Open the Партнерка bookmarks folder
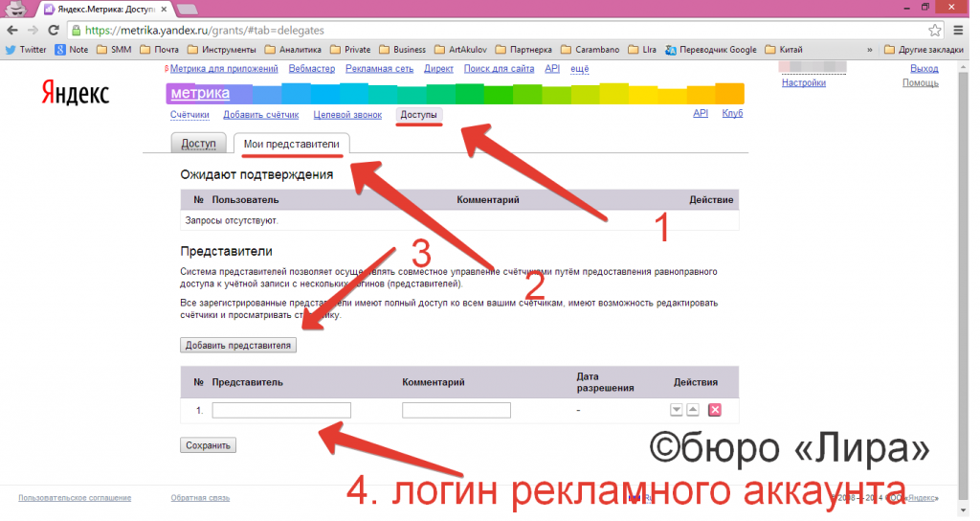Image resolution: width=980 pixels, height=521 pixels. point(523,50)
